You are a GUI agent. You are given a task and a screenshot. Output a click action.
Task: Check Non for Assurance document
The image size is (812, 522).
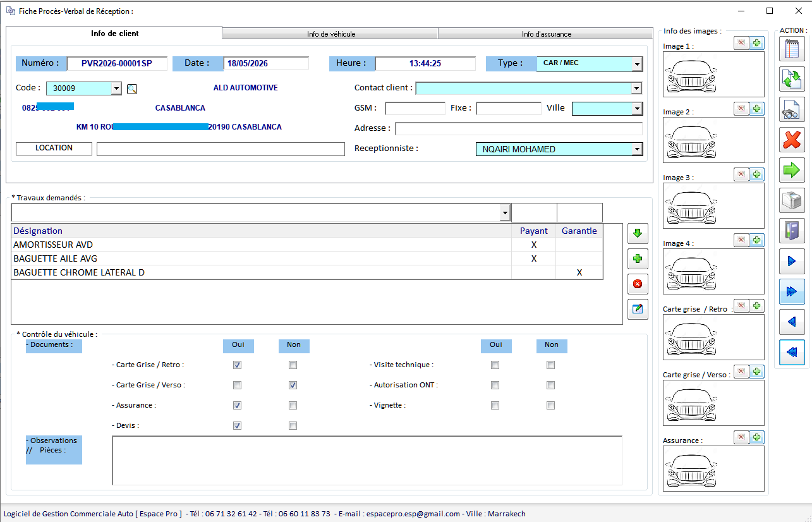(293, 405)
